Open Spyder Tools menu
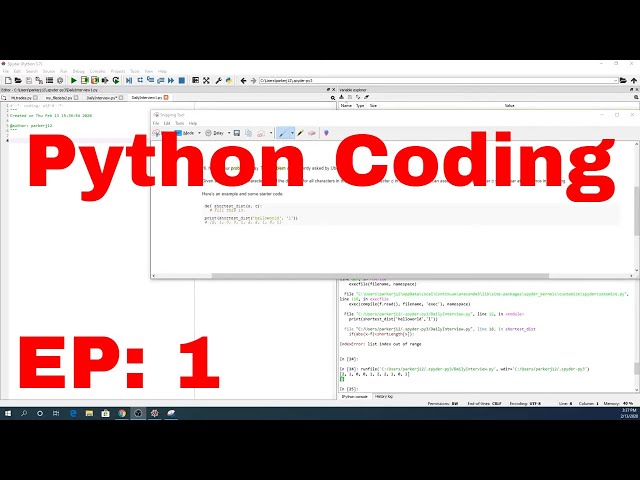Screen dimensions: 640x480 [x=135, y=71]
